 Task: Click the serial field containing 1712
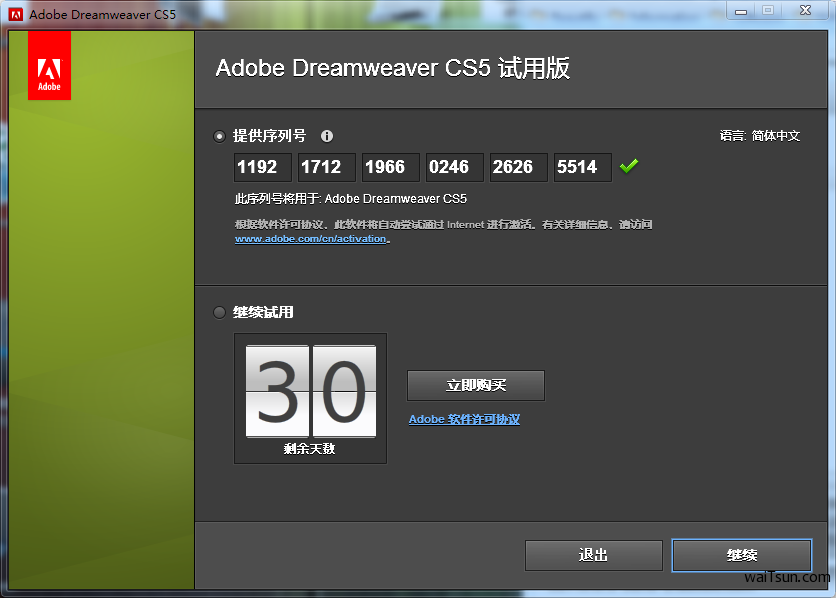[327, 167]
